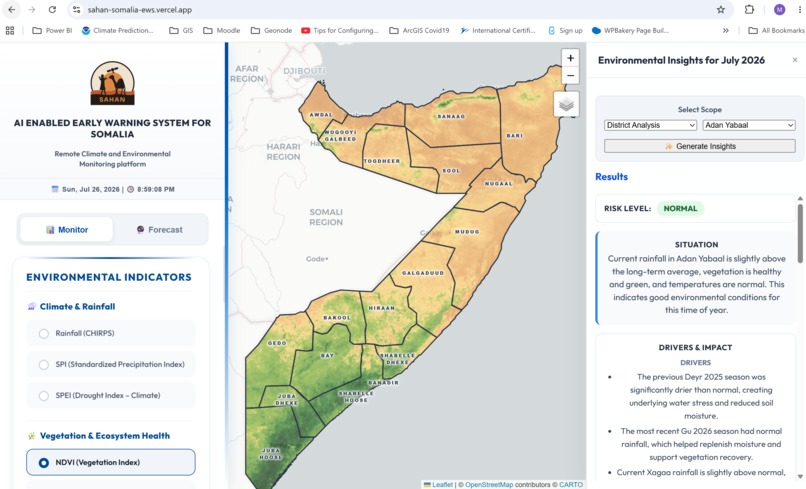Image resolution: width=806 pixels, height=489 pixels.
Task: Zoom out the map with minus button
Action: tap(570, 76)
